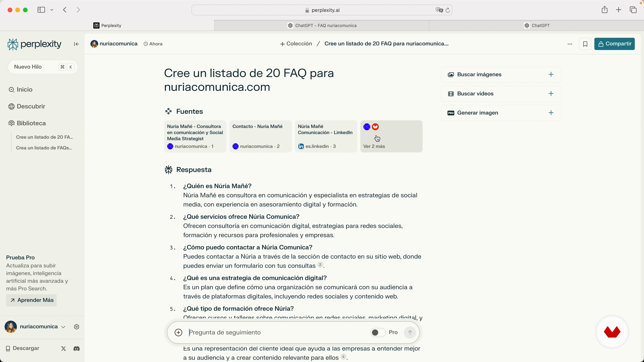Switch to the ChatGPT tab
The height and width of the screenshot is (362, 644).
(x=537, y=25)
